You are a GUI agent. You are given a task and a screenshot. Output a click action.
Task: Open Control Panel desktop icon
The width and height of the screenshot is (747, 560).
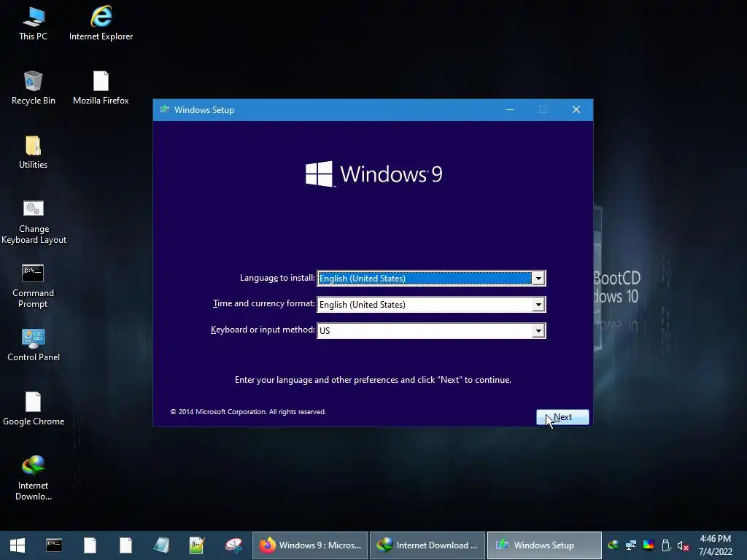[34, 345]
